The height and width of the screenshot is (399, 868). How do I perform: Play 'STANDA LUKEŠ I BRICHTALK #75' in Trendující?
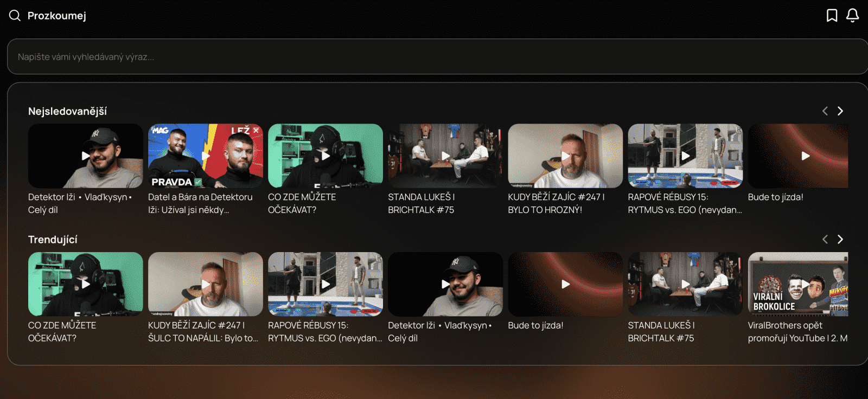click(x=685, y=284)
